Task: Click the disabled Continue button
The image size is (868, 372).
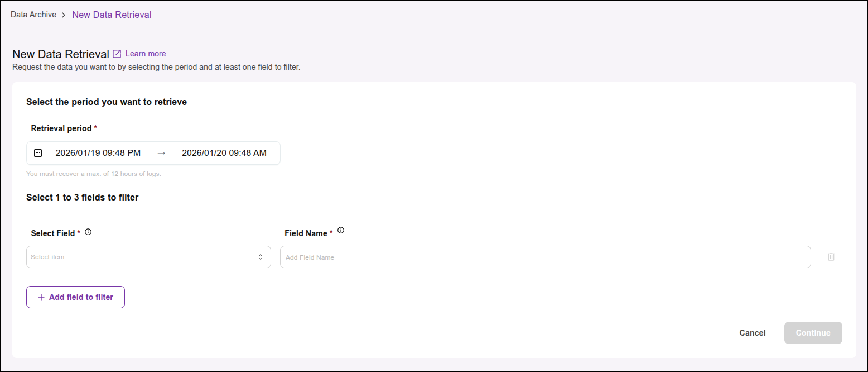Action: (x=813, y=332)
